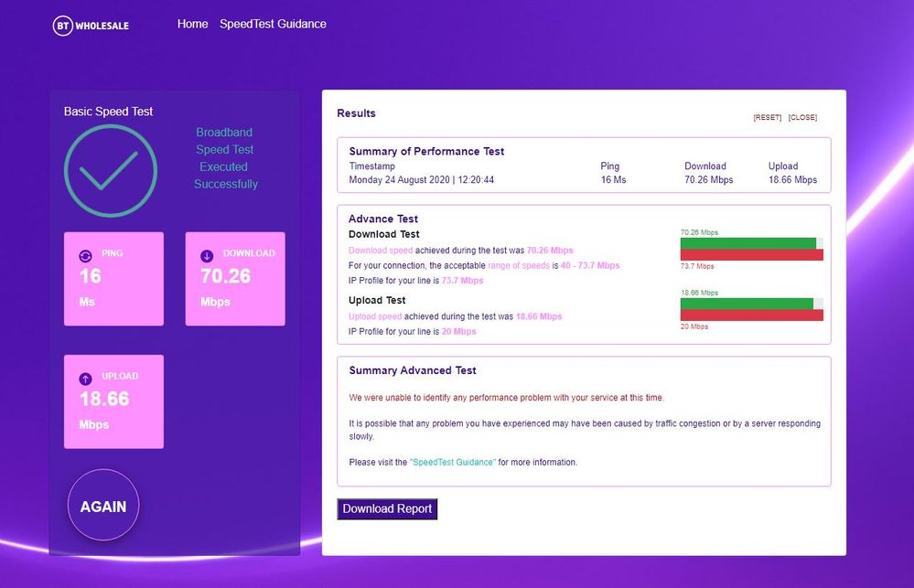This screenshot has height=588, width=914.
Task: Click the [CLOSE] link in Results
Action: pos(802,118)
